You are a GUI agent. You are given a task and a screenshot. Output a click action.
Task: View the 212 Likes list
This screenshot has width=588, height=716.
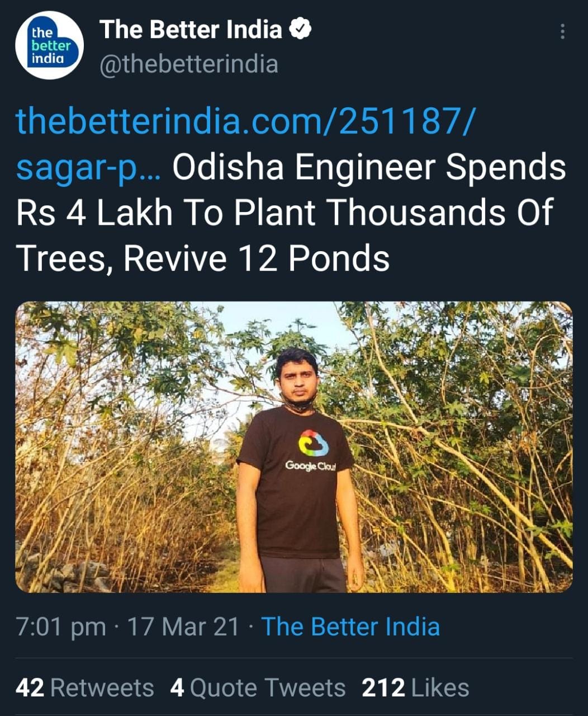[415, 688]
